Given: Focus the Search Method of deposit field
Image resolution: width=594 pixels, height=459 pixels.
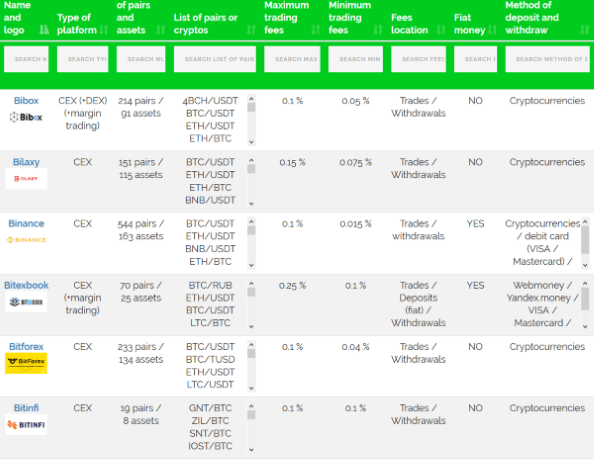Looking at the screenshot, I should 547,59.
